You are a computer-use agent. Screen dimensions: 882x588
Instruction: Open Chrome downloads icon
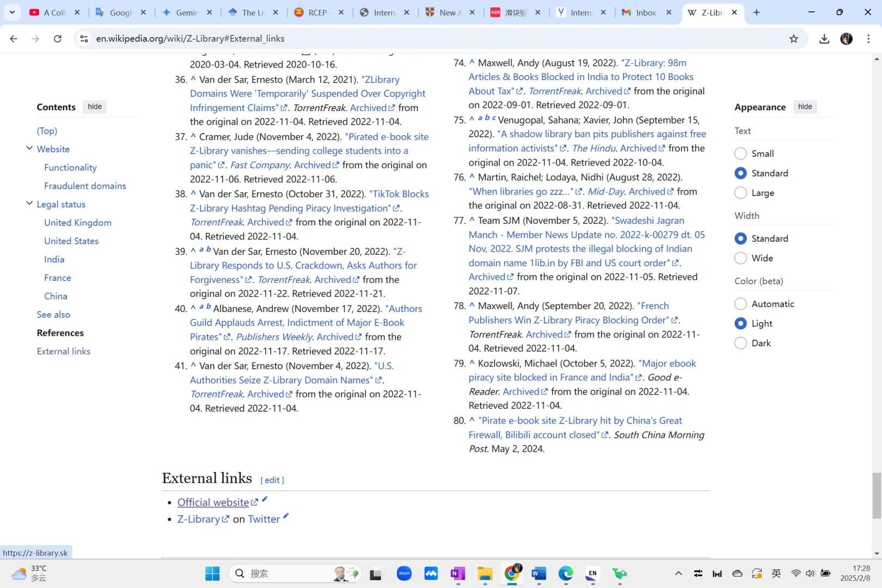point(824,39)
